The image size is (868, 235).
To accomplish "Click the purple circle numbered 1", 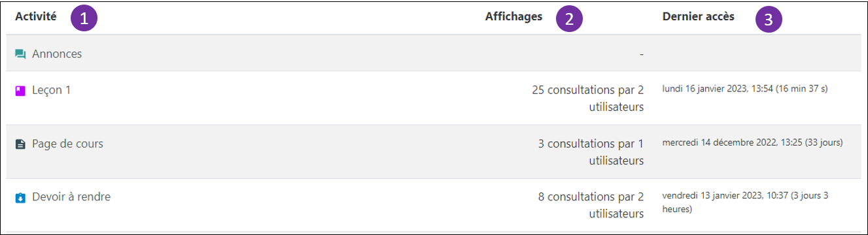I will pos(84,19).
